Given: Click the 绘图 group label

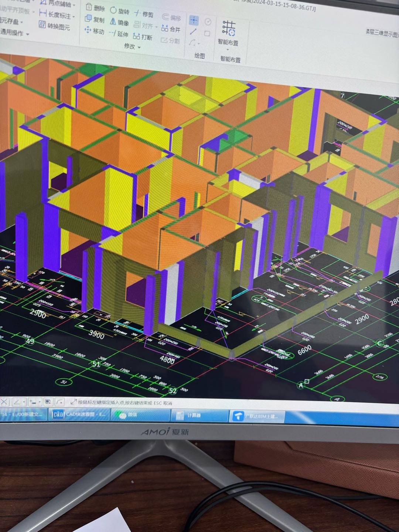Looking at the screenshot, I should click(200, 56).
